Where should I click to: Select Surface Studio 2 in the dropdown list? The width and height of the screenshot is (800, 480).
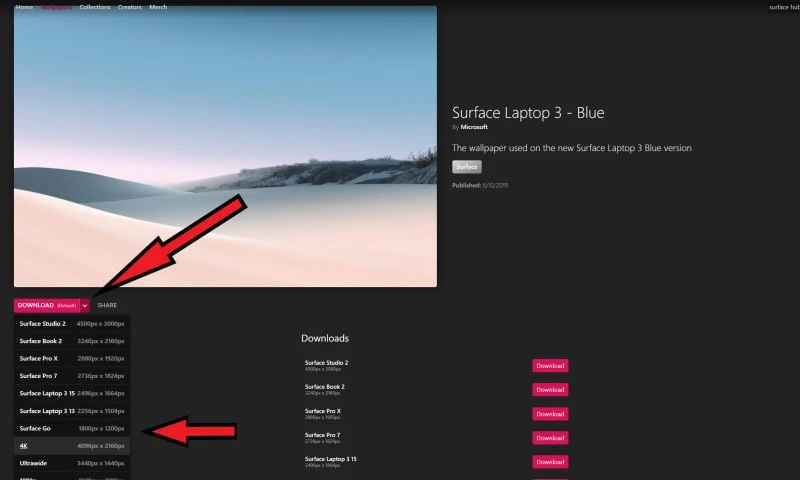(x=72, y=323)
